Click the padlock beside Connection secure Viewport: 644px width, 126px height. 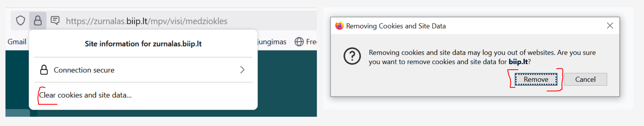pos(44,70)
